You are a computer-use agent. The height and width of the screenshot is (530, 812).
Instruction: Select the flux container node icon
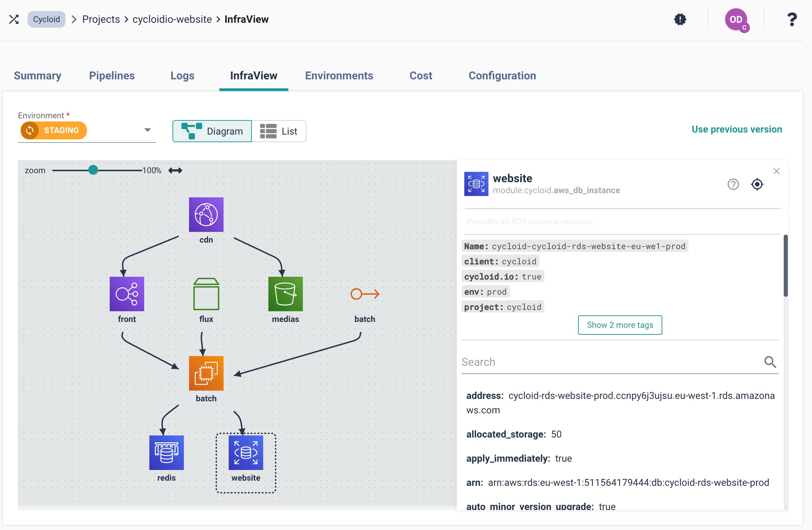point(206,294)
